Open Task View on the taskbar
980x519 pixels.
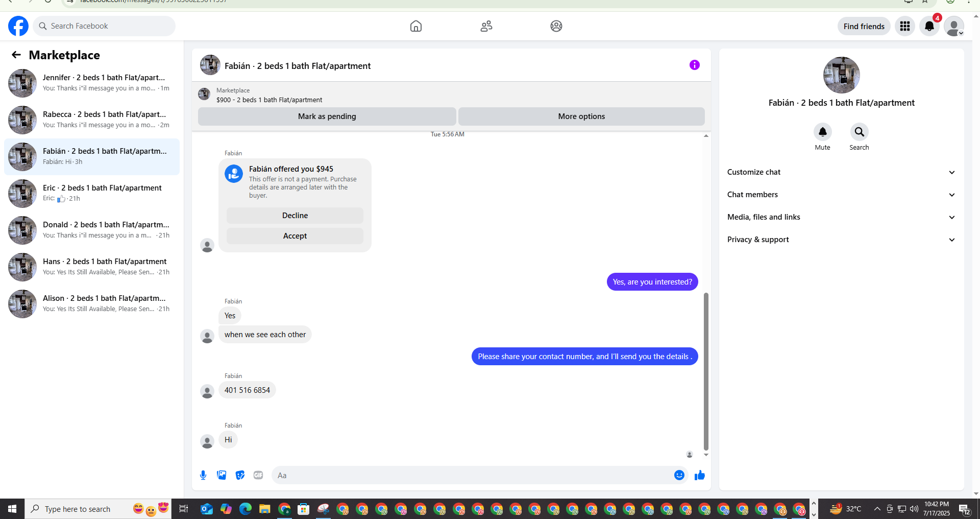tap(183, 509)
